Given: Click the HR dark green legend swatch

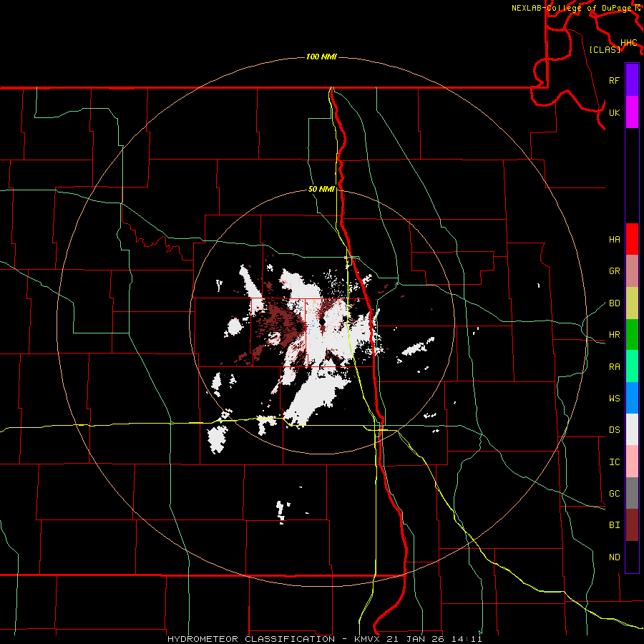Looking at the screenshot, I should click(x=632, y=334).
